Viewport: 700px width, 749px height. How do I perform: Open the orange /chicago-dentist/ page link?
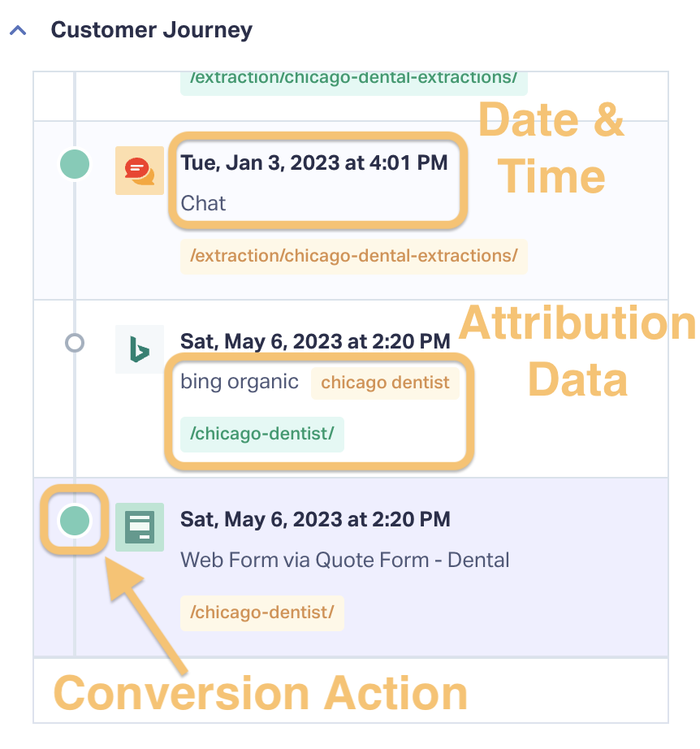coord(262,613)
